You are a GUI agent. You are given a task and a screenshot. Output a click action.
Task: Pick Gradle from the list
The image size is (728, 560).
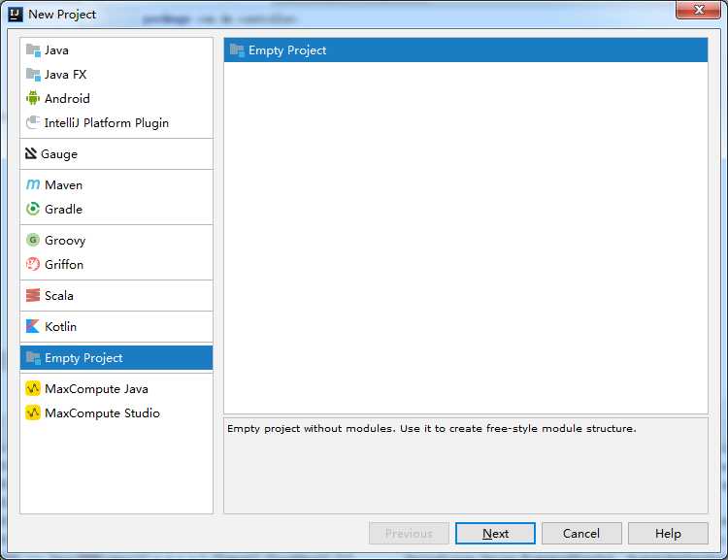click(116, 209)
